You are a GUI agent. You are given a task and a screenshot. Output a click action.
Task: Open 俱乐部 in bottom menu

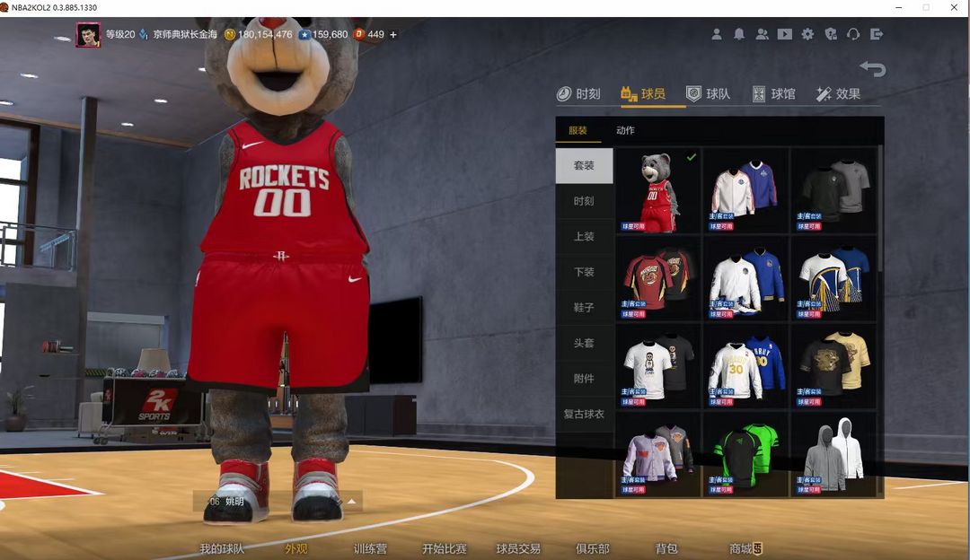point(593,548)
